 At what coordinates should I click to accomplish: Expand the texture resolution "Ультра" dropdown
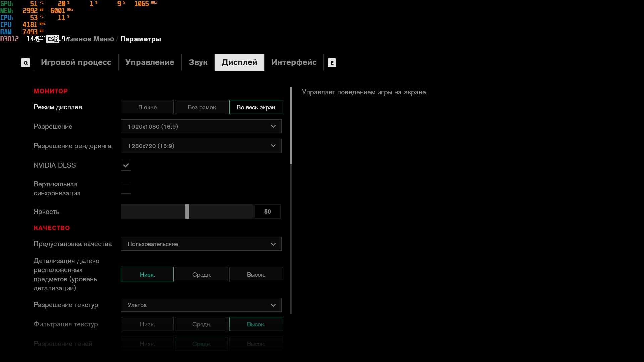click(201, 305)
